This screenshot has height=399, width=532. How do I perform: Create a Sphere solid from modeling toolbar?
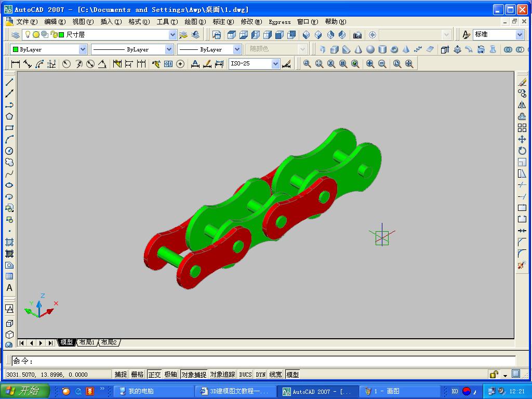370,49
